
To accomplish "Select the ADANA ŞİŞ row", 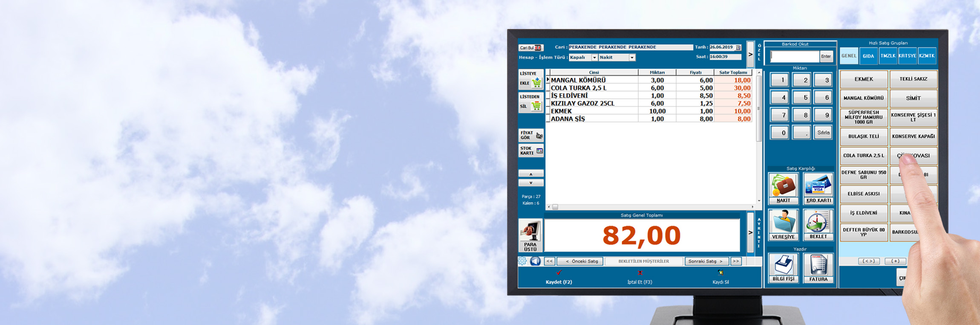I will tap(649, 119).
